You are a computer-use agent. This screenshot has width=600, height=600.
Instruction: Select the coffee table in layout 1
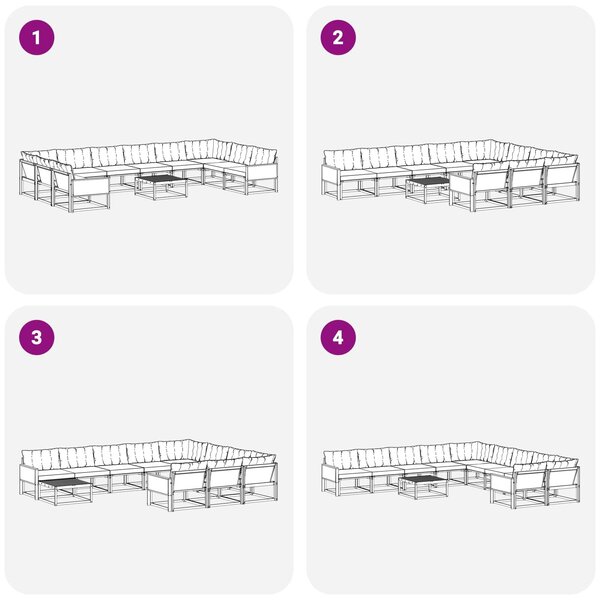coord(161,187)
